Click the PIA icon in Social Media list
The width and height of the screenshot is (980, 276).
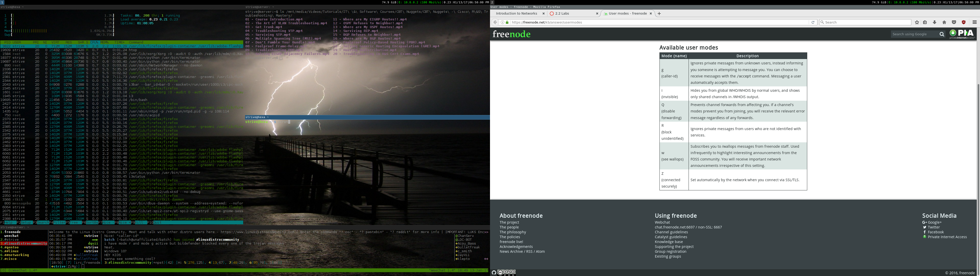(924, 237)
